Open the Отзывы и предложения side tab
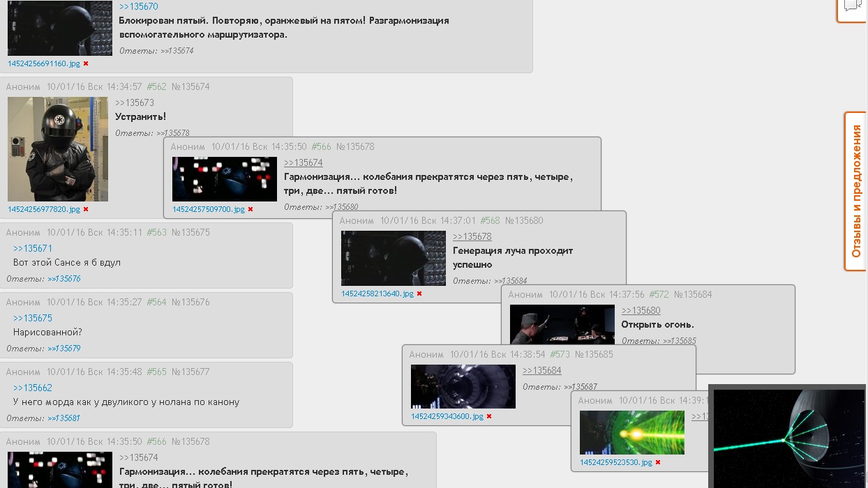The height and width of the screenshot is (488, 868). click(856, 191)
